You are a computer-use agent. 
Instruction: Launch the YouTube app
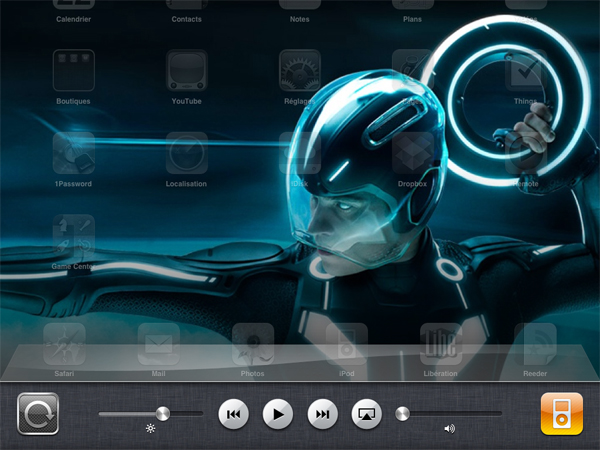click(187, 70)
